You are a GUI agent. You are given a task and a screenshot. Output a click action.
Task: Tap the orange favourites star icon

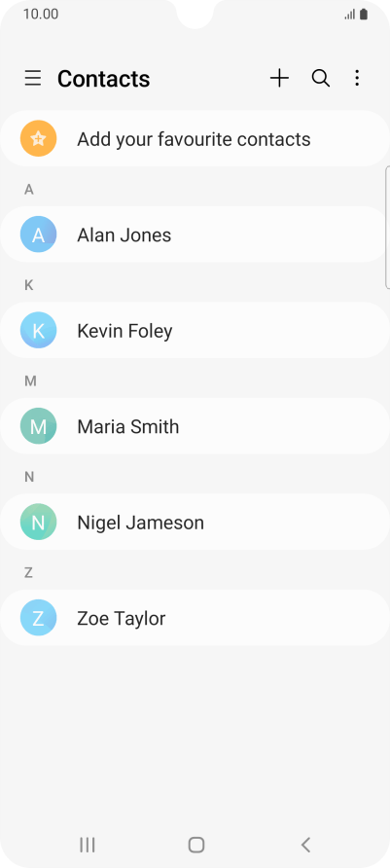[38, 138]
